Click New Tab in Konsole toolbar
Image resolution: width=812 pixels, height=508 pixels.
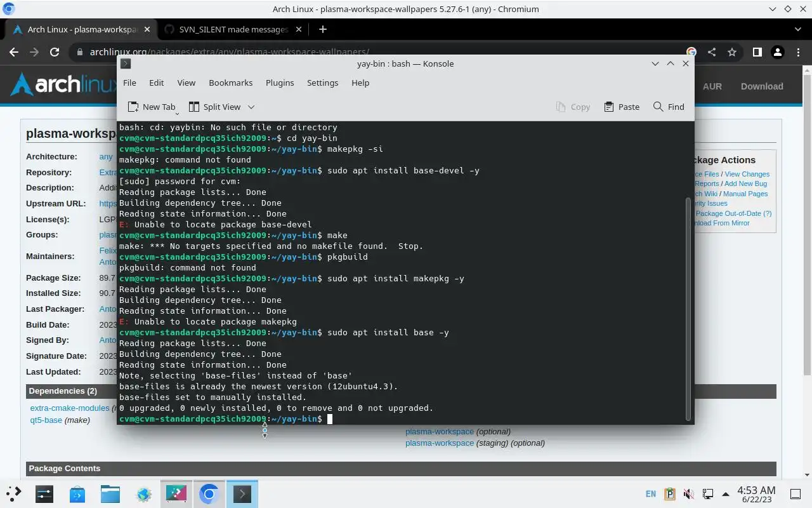152,107
